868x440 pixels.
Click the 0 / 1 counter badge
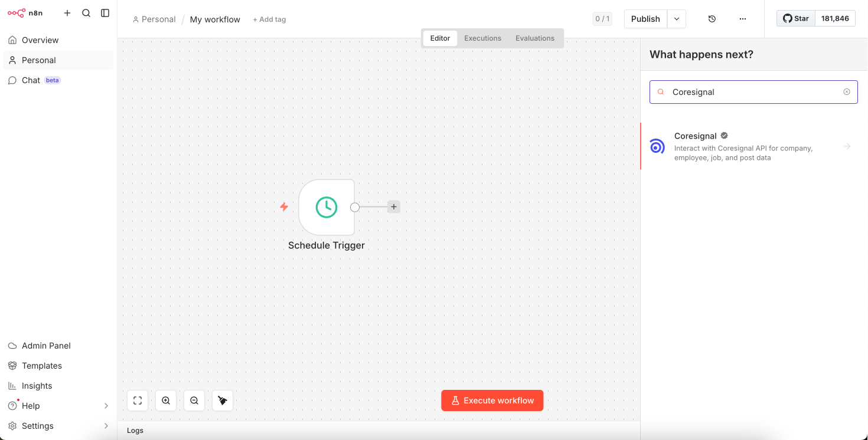tap(602, 19)
